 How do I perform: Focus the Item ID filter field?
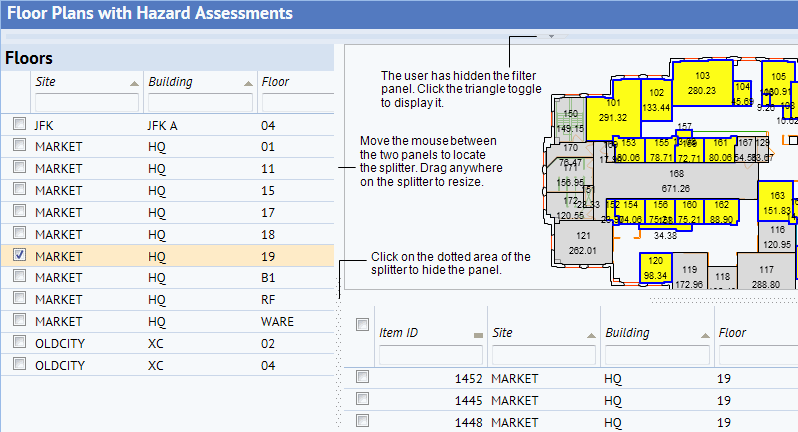point(431,354)
